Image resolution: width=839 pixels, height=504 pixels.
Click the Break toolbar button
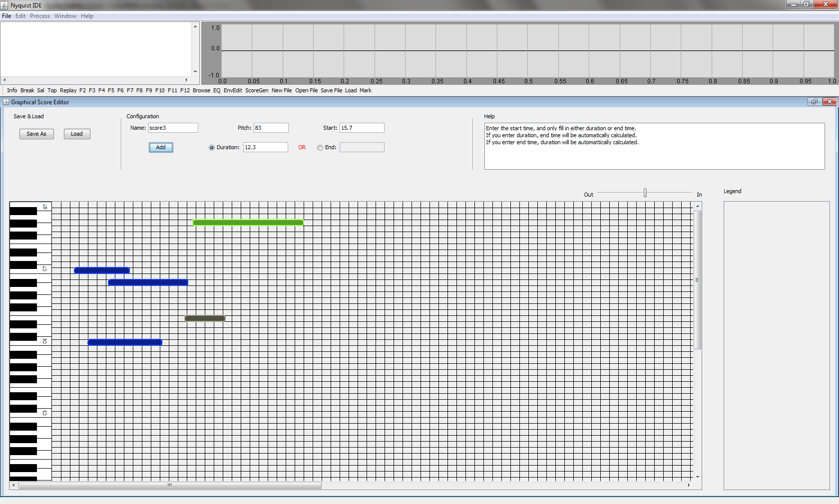click(27, 90)
